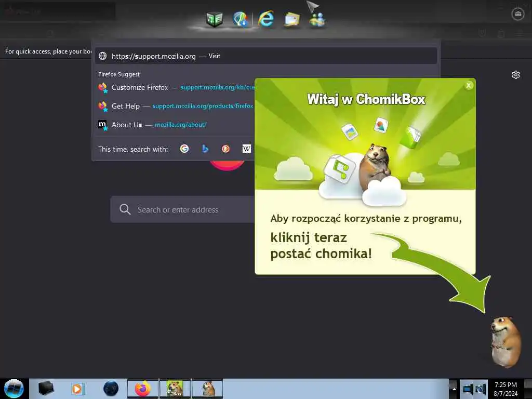Open the globe download dock icon
The width and height of the screenshot is (532, 399).
point(241,19)
